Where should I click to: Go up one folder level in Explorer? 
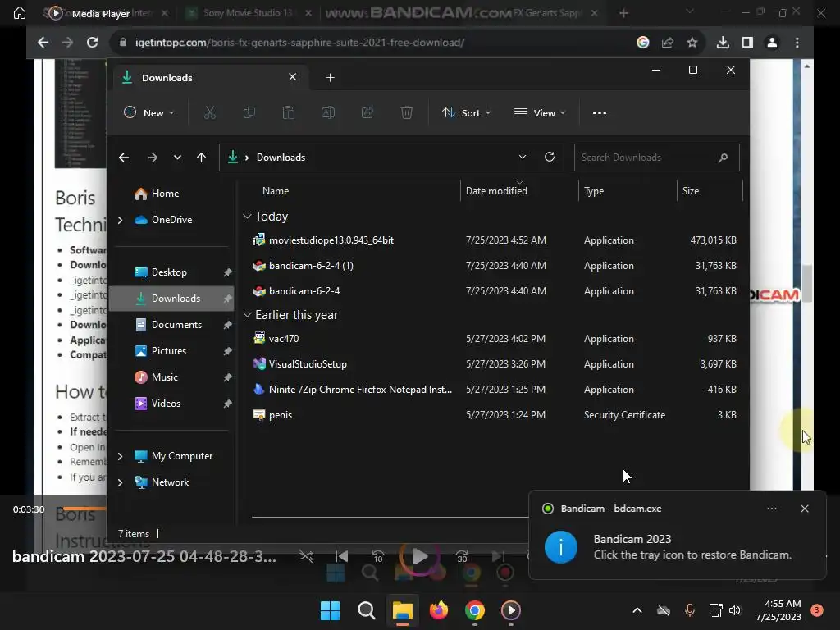point(201,157)
